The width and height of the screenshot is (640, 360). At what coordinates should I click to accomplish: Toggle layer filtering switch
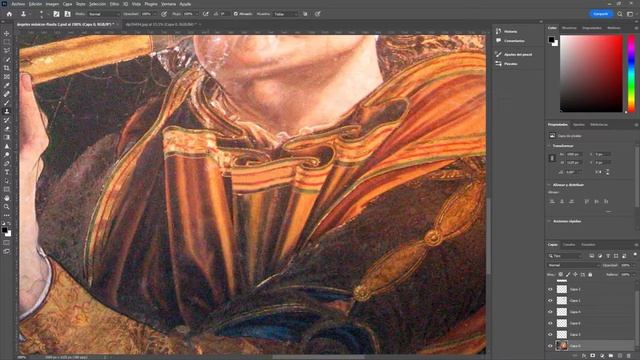635,255
